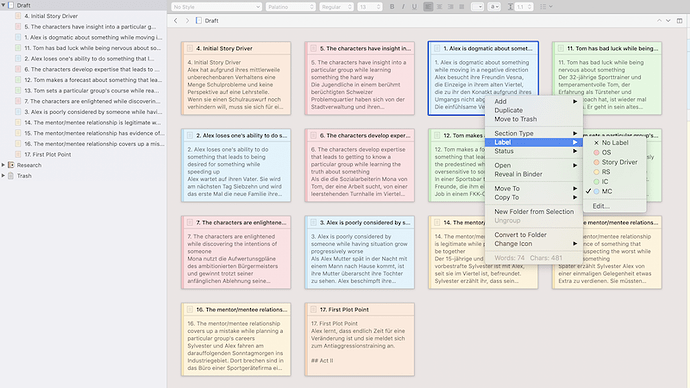Click card icon on '2. Alex loses one's ability' card
This screenshot has width=690, height=388.
(190, 135)
